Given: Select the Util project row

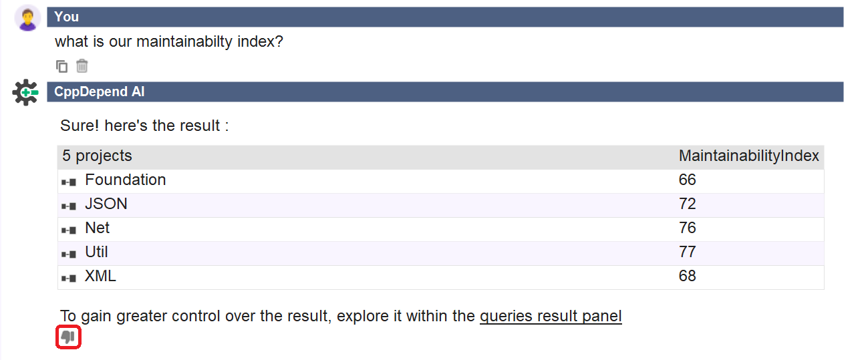Looking at the screenshot, I should (441, 252).
